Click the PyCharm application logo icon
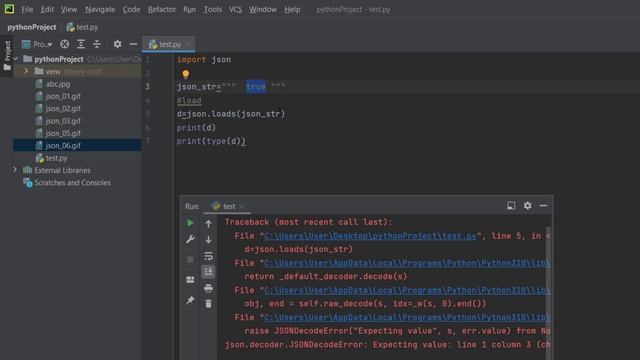 (x=9, y=9)
